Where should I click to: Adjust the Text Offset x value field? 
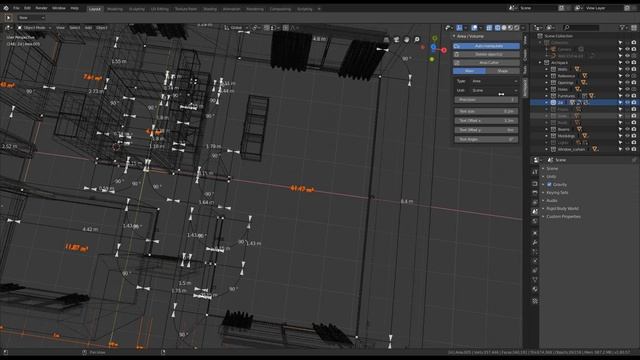tap(486, 120)
